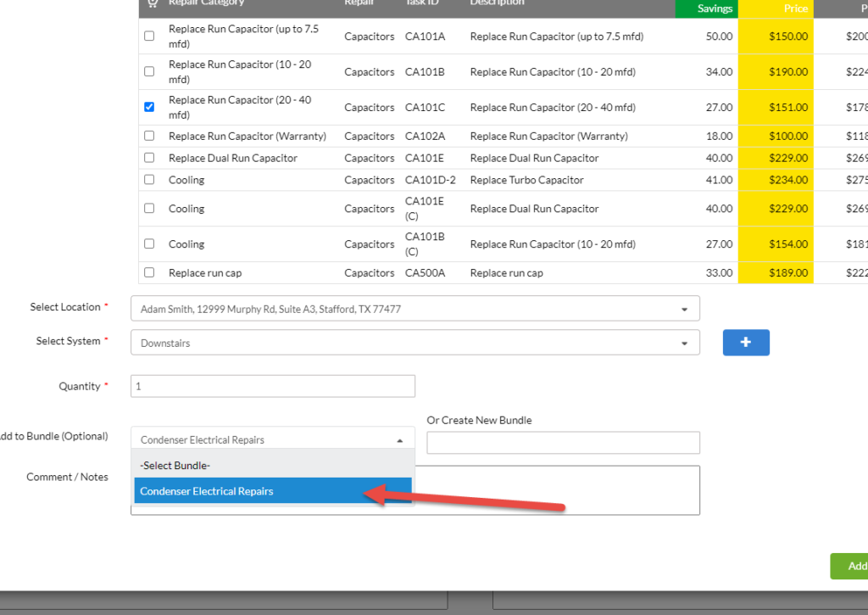Expand the Select System dropdown

(x=415, y=344)
